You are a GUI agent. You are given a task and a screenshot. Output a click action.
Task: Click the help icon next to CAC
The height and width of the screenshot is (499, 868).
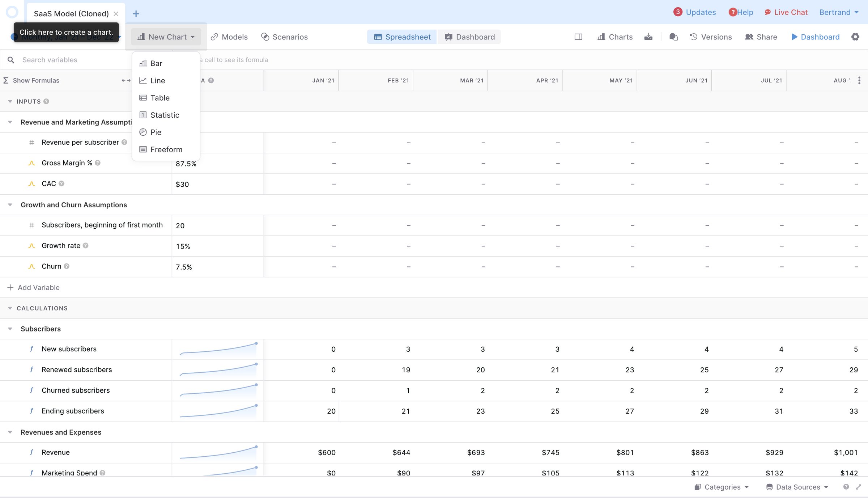pos(61,183)
